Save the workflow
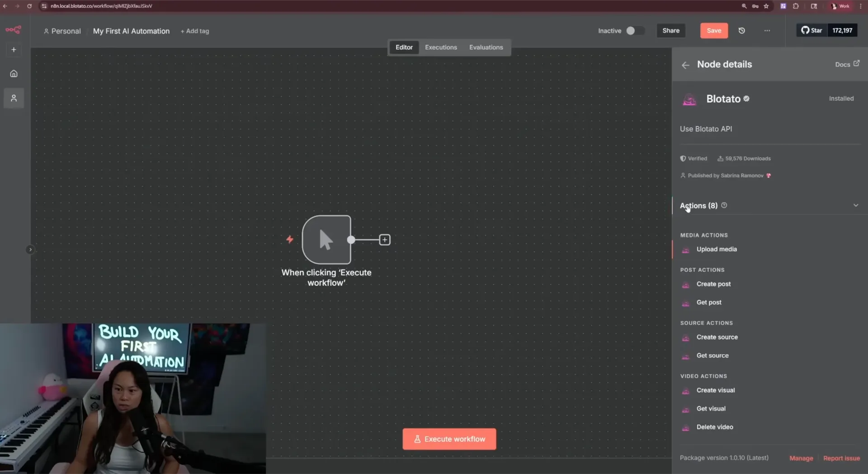This screenshot has height=474, width=868. (x=714, y=30)
